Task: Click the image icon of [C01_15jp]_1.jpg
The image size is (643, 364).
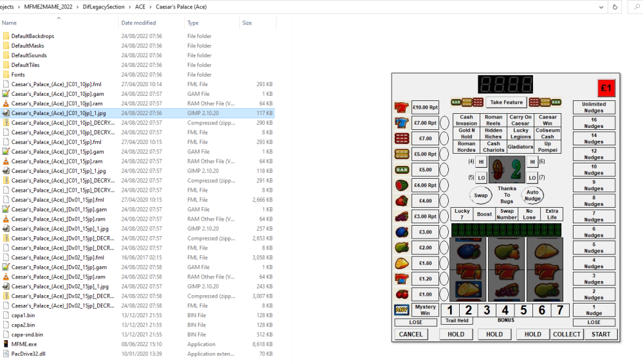Action: [6, 170]
